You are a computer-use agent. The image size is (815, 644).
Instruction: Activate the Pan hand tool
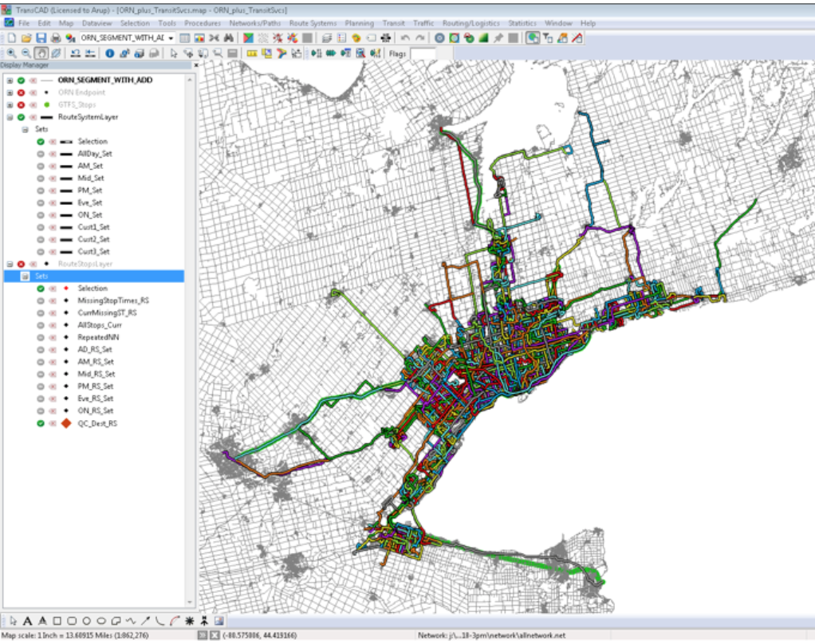(x=41, y=53)
